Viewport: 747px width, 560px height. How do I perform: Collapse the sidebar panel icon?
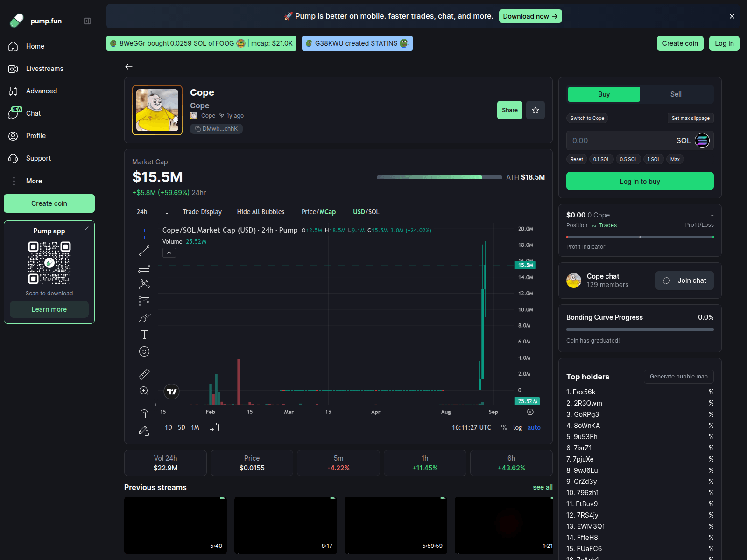(x=87, y=21)
